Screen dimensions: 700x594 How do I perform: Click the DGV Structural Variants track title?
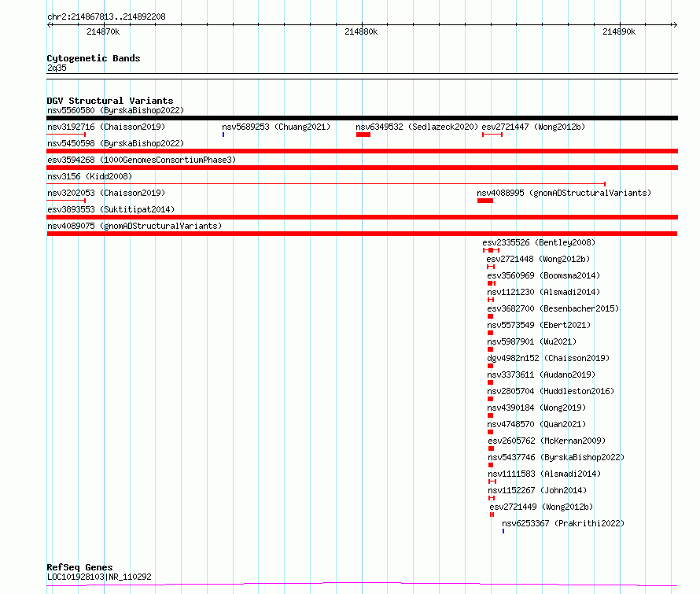[x=110, y=101]
